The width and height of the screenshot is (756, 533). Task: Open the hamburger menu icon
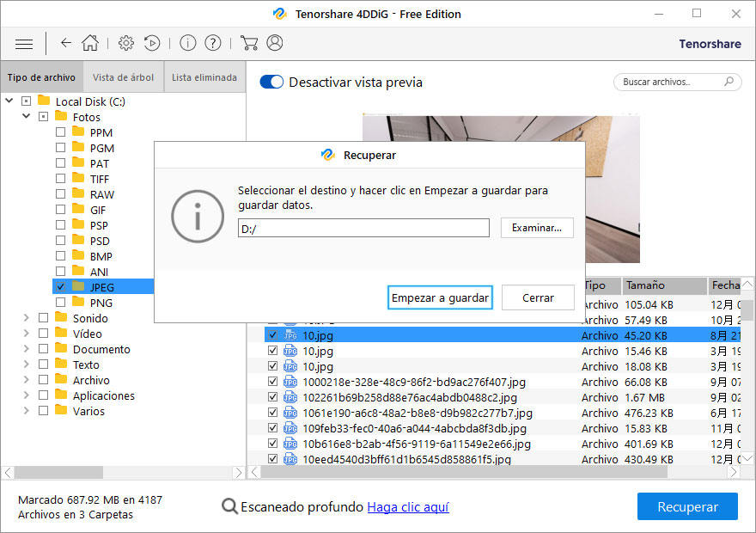point(24,44)
